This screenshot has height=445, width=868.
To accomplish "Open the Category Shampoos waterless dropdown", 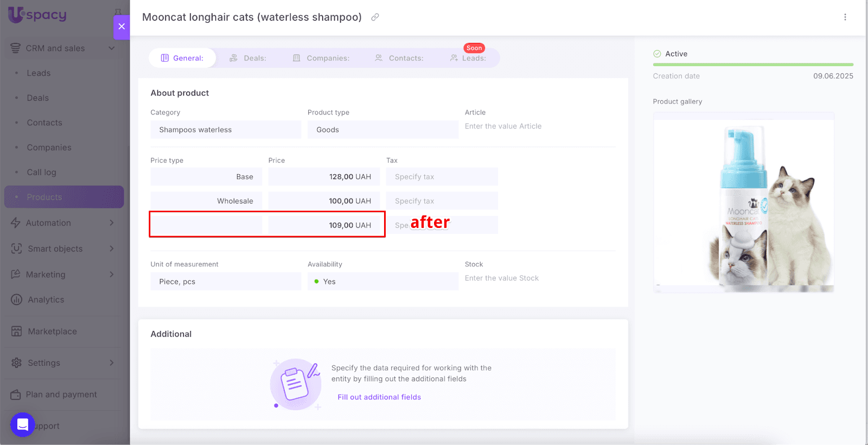I will 225,130.
